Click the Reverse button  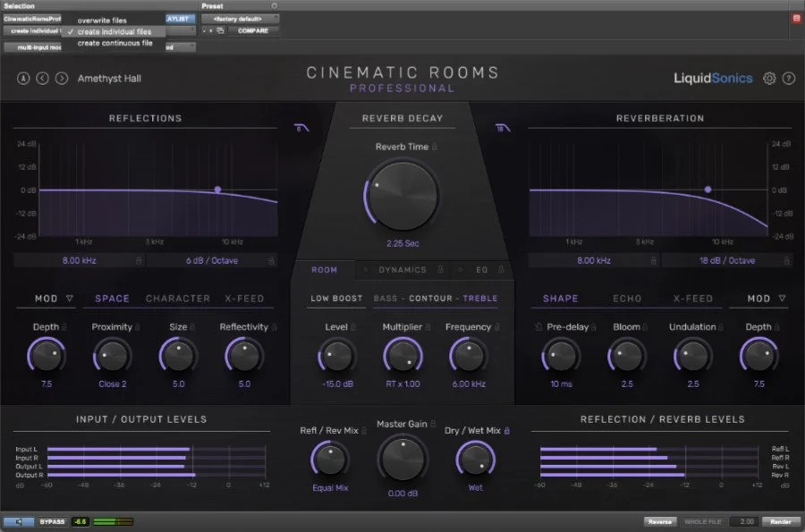(x=660, y=522)
